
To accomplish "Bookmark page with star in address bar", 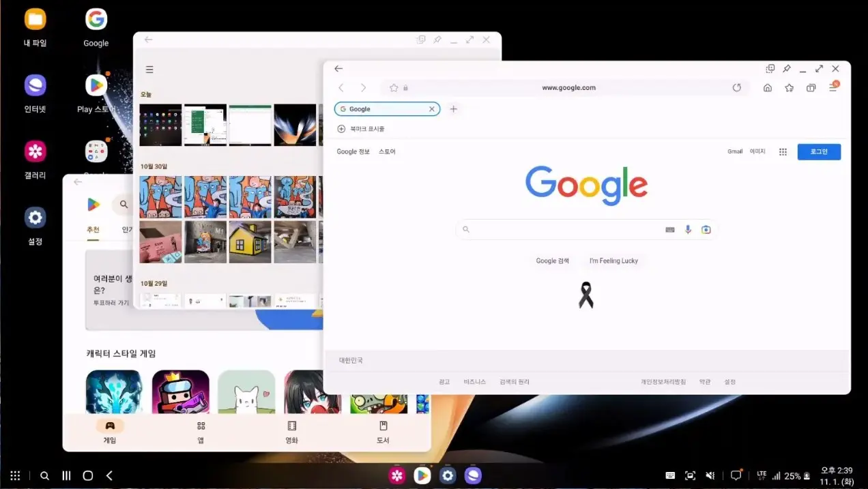I will (394, 88).
